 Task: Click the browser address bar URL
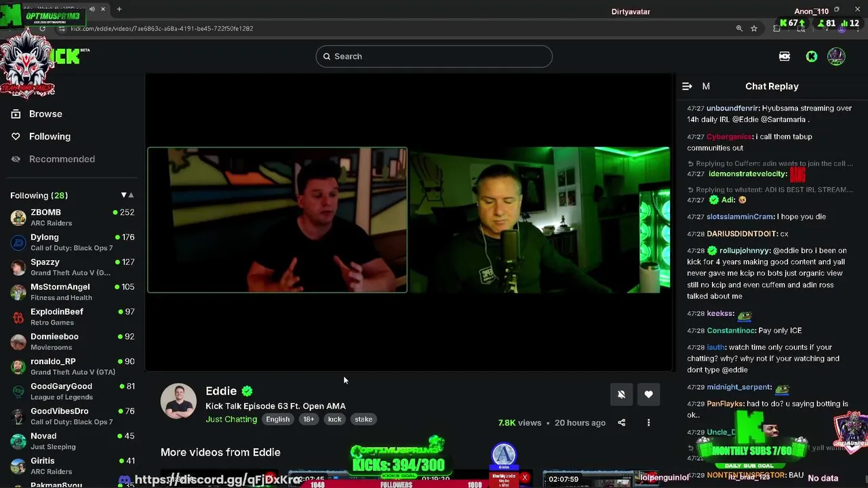(x=161, y=28)
